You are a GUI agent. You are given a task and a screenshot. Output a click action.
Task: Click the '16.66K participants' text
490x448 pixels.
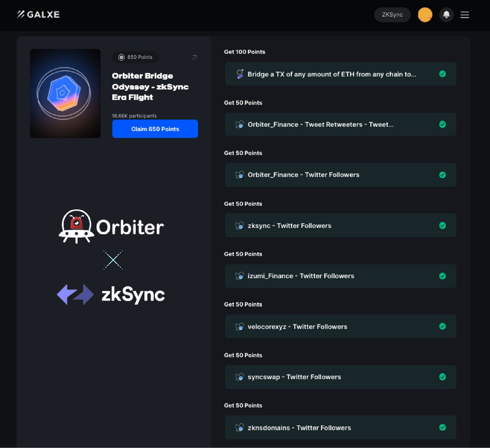[135, 116]
